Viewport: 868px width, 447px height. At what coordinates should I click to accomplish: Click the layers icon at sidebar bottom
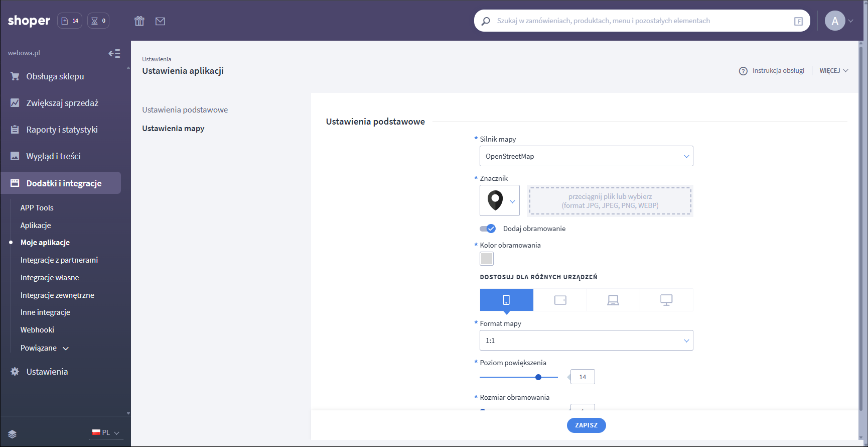(13, 434)
